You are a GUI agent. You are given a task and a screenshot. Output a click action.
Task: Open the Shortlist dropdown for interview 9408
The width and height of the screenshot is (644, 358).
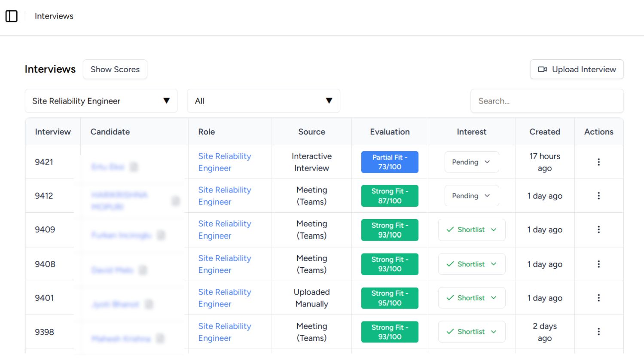coord(472,264)
